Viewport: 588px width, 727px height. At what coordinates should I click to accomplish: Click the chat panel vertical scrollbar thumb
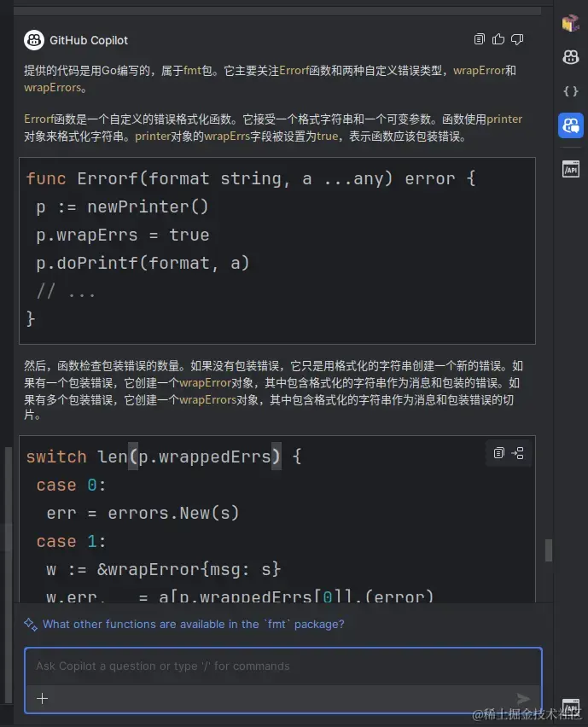point(549,550)
